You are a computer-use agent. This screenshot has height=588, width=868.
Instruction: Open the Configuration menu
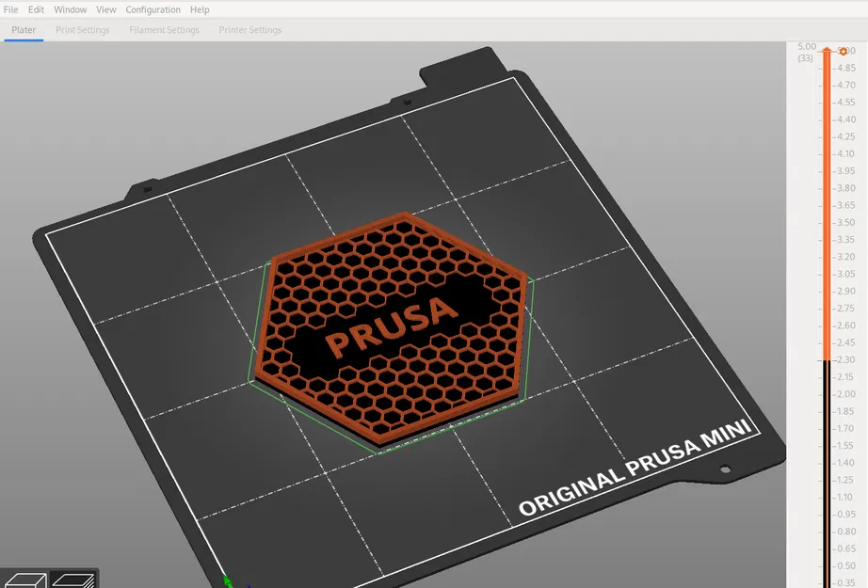coord(153,9)
